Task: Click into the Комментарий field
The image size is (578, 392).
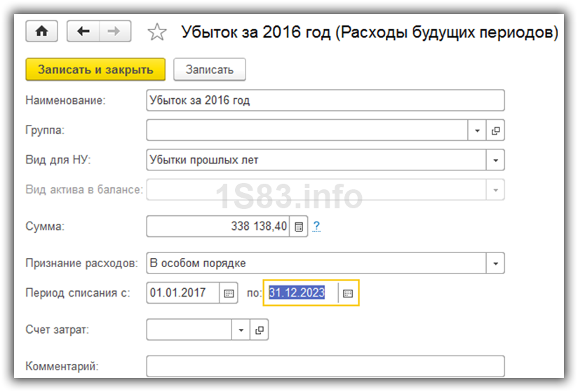Action: pyautogui.click(x=325, y=366)
